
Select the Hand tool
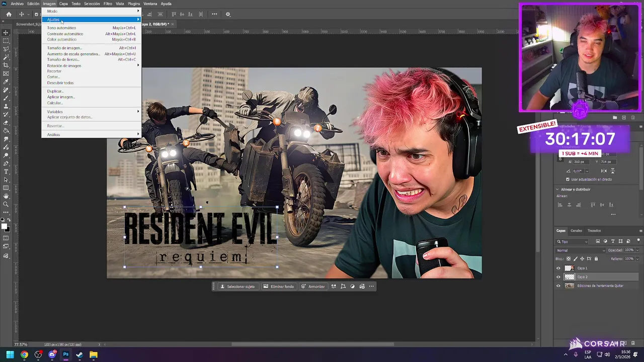click(x=6, y=196)
